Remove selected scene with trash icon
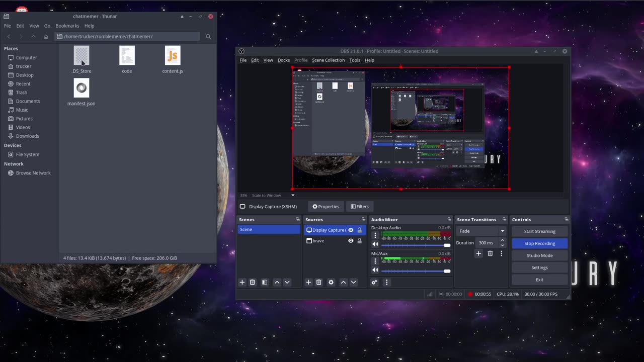This screenshot has width=644, height=362. pos(253,283)
